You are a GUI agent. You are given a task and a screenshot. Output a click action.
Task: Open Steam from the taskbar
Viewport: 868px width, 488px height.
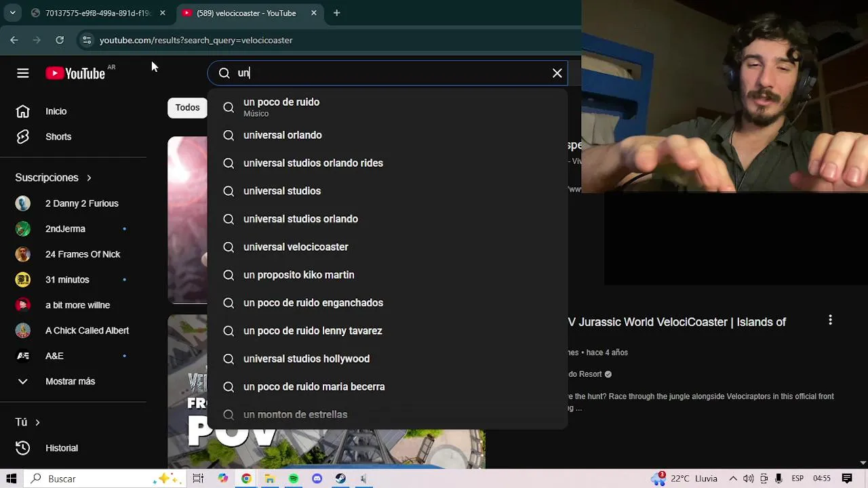pos(340,479)
